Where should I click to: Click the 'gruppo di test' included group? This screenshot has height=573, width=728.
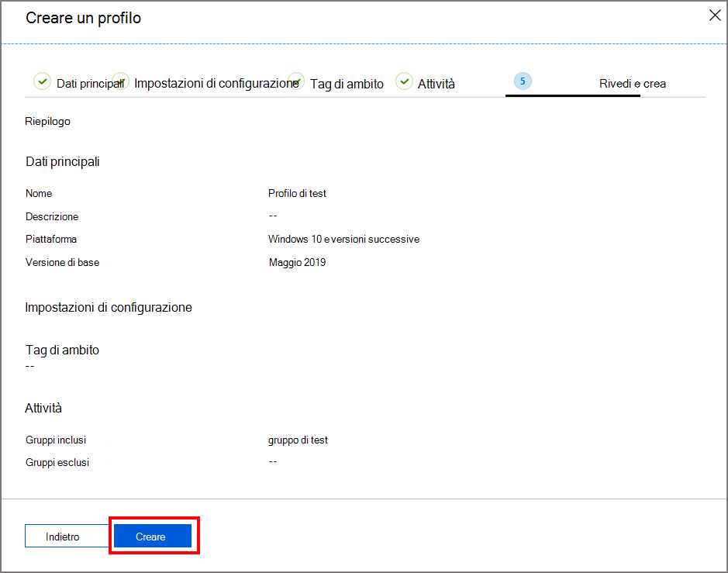pos(298,440)
